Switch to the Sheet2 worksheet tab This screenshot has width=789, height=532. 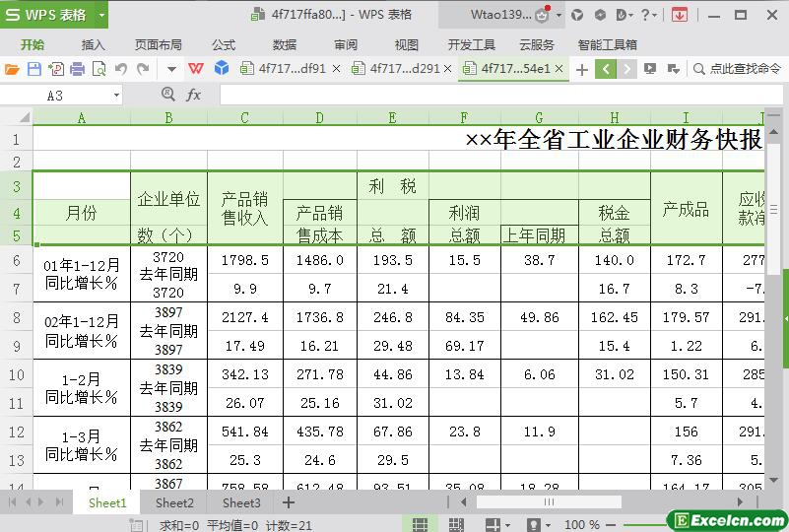[174, 502]
